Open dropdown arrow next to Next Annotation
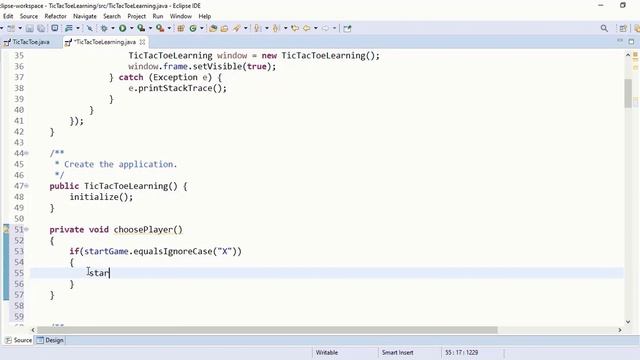 (x=267, y=28)
